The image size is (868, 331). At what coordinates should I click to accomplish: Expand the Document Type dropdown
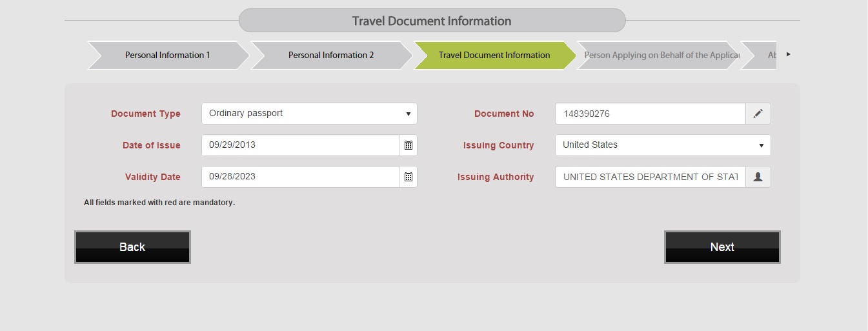309,114
